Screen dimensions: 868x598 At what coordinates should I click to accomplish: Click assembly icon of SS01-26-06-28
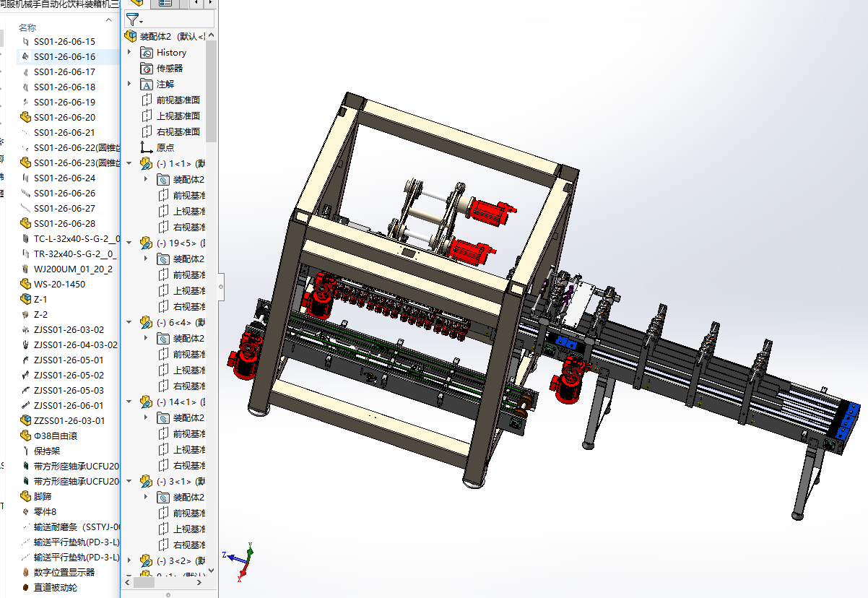click(x=25, y=223)
